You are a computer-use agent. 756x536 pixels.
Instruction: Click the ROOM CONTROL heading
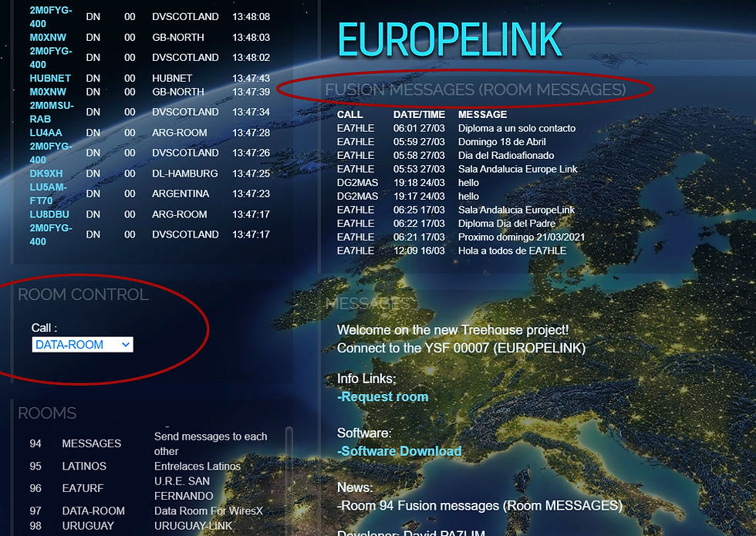tap(83, 295)
